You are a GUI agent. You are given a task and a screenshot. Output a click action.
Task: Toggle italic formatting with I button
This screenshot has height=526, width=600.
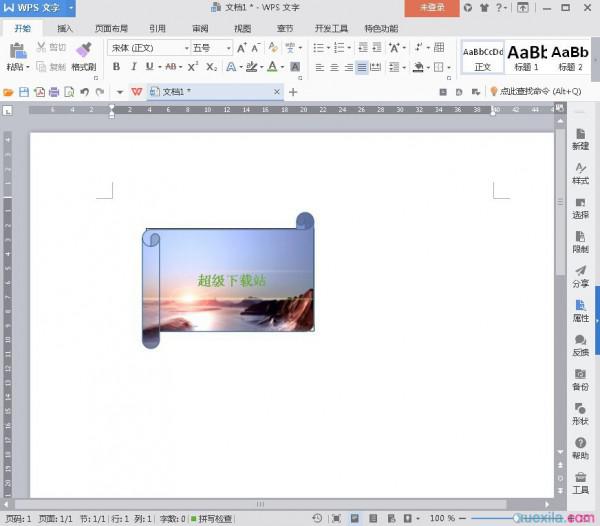pyautogui.click(x=133, y=67)
